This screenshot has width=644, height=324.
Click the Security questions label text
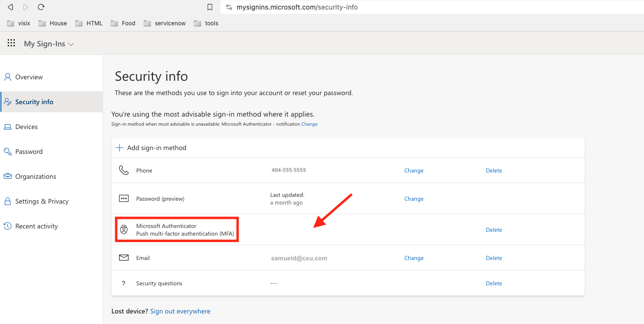[159, 283]
